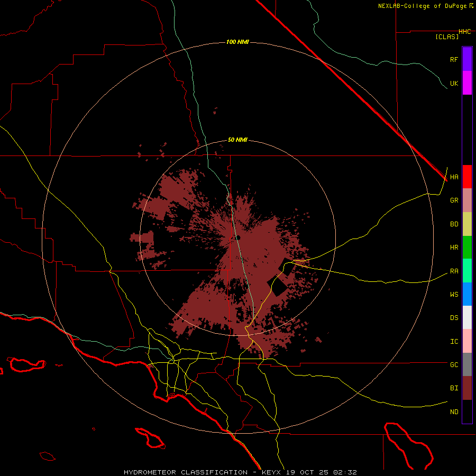
Task: Click the DS white legend swatch
Action: [467, 317]
